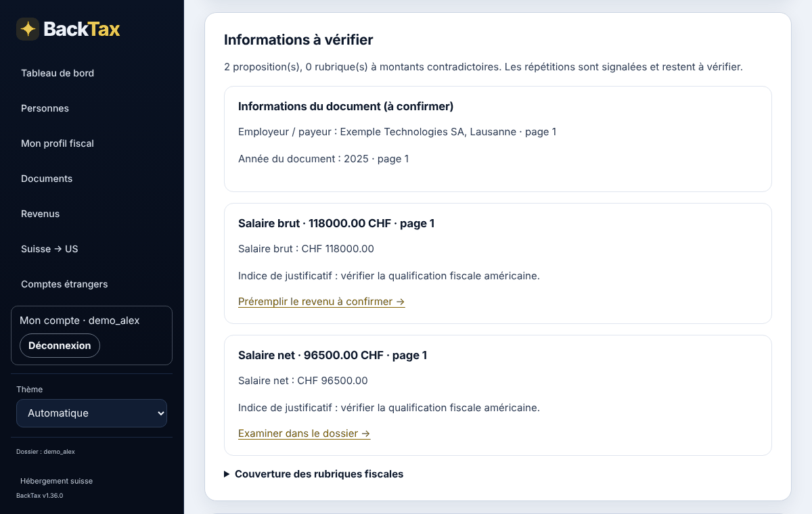Click the Dossier : demo_alex label
The image size is (812, 514).
[45, 451]
